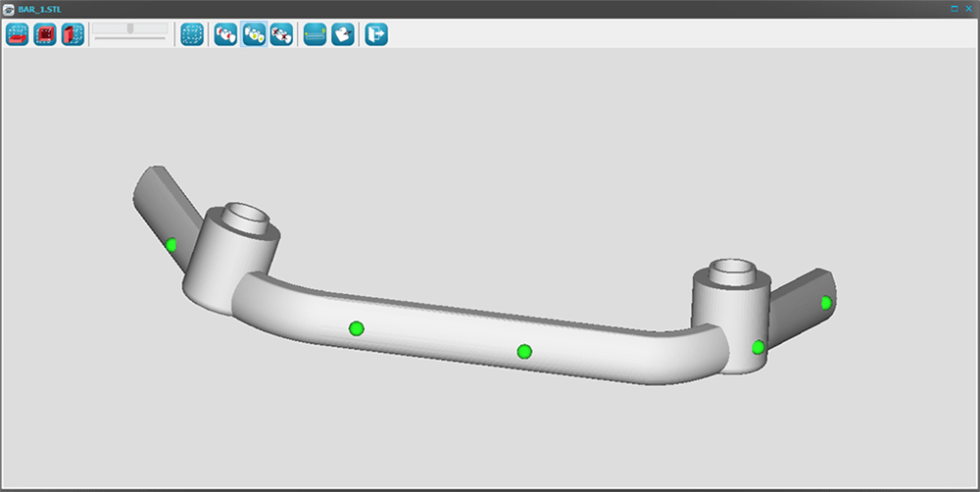Click the white tag with arrow icon

point(342,34)
